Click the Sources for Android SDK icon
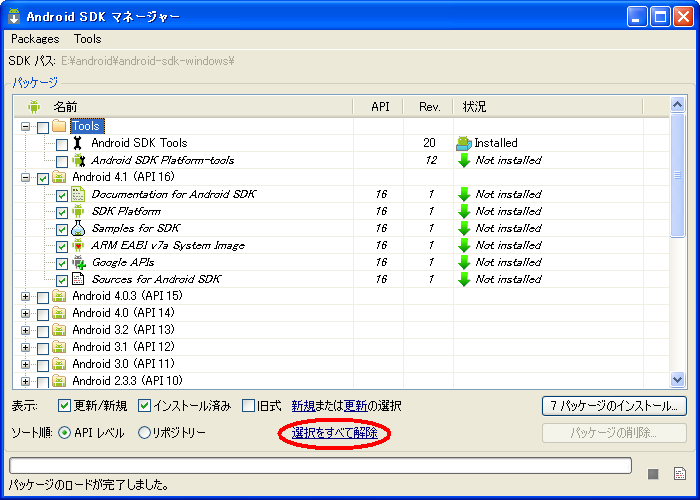Viewport: 700px width, 500px height. point(78,279)
